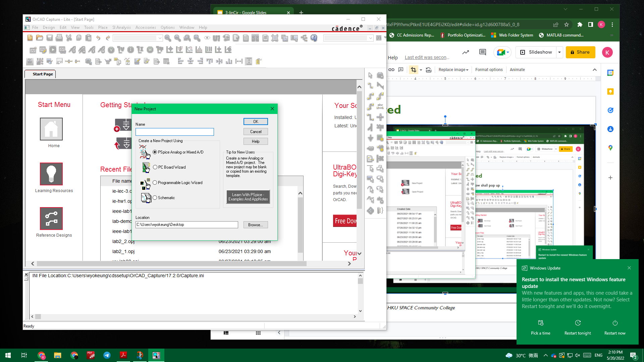This screenshot has height=362, width=644.
Task: Click the Current marker I icon
Action: point(130,50)
